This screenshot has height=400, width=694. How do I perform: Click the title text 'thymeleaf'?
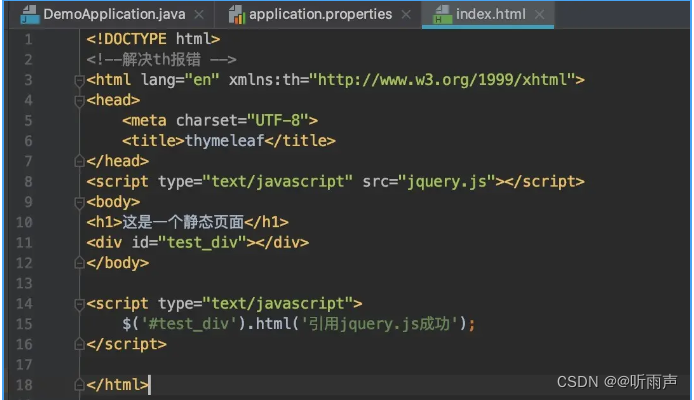click(x=224, y=141)
